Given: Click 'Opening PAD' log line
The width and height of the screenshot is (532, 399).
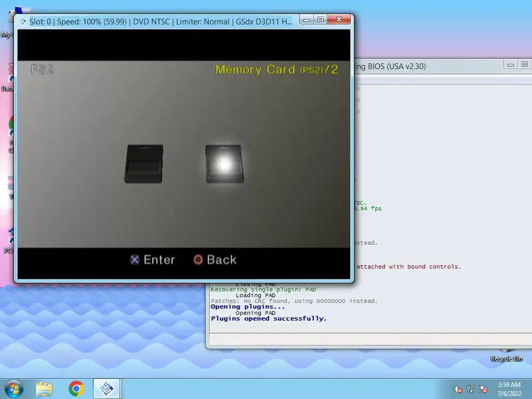Looking at the screenshot, I should pos(256,313).
